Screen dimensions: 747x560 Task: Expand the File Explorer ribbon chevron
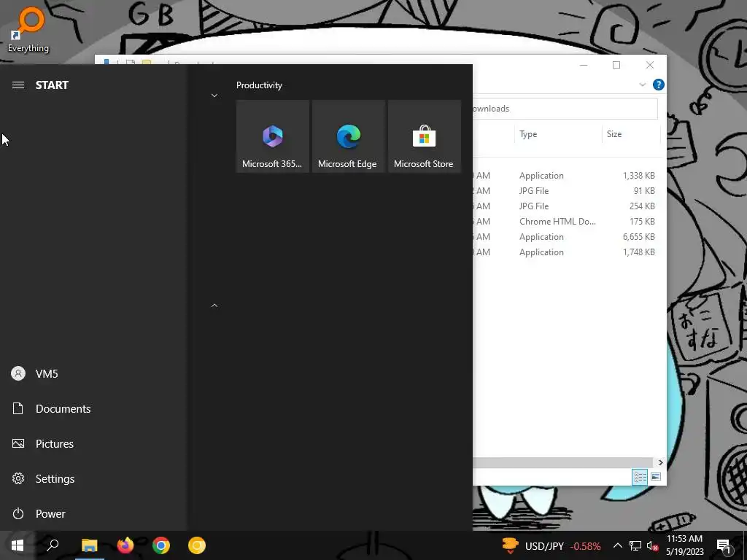point(642,85)
